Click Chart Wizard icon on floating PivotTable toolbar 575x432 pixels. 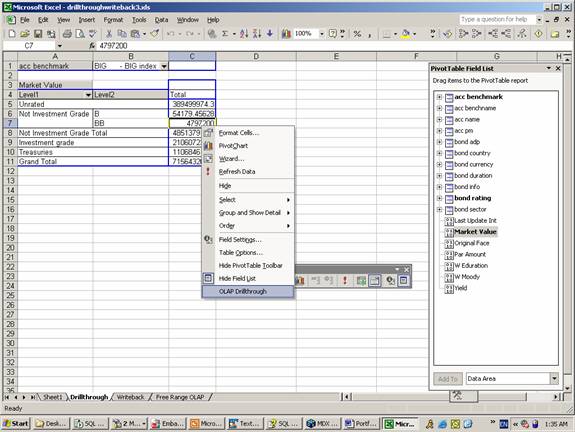coord(300,281)
